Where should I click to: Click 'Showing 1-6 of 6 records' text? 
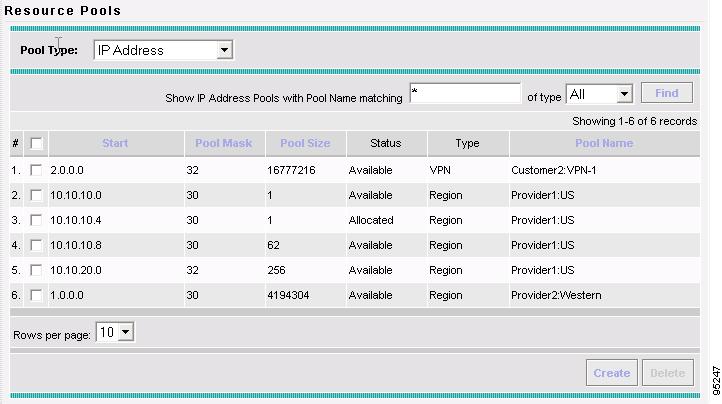click(x=635, y=121)
